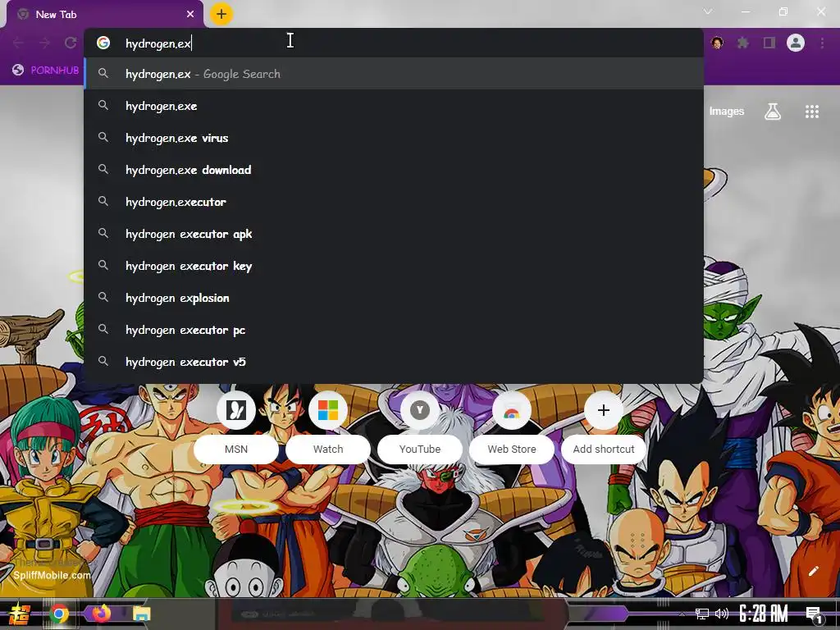The width and height of the screenshot is (840, 630).
Task: Click the back navigation arrow
Action: pyautogui.click(x=18, y=43)
